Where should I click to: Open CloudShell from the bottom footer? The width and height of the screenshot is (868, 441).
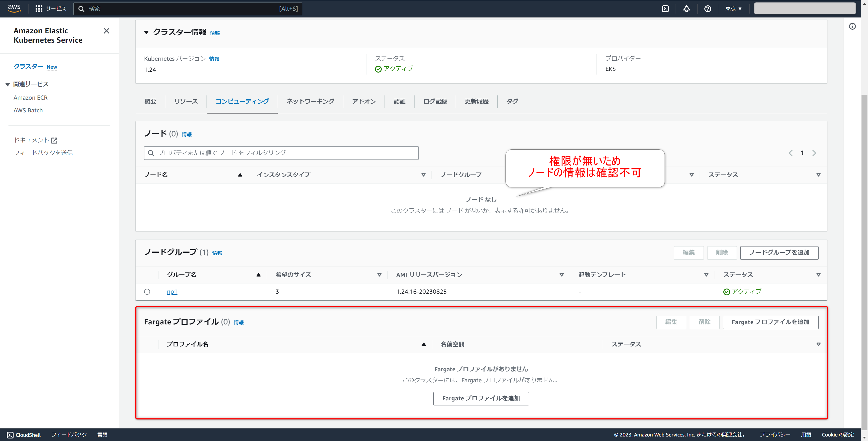coord(23,435)
